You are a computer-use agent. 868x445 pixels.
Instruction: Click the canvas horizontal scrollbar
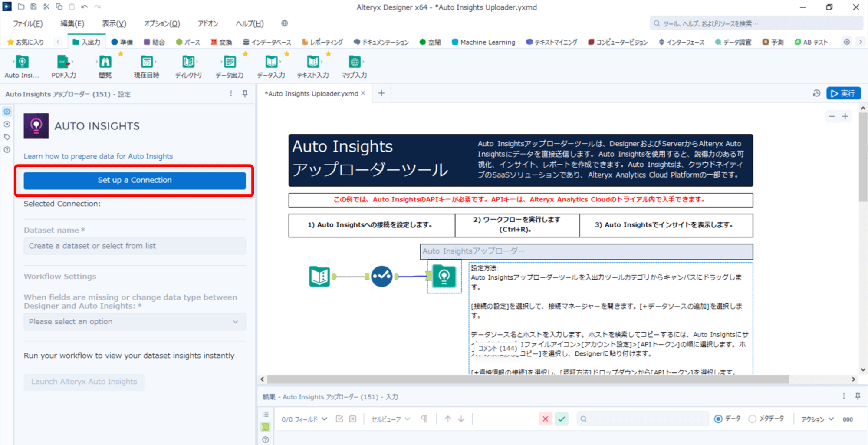pos(528,379)
